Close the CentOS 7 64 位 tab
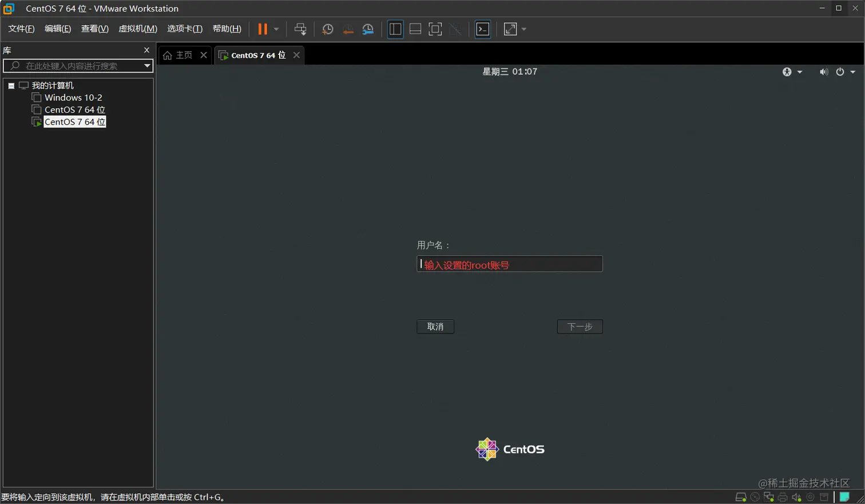Image resolution: width=865 pixels, height=504 pixels. pyautogui.click(x=296, y=55)
